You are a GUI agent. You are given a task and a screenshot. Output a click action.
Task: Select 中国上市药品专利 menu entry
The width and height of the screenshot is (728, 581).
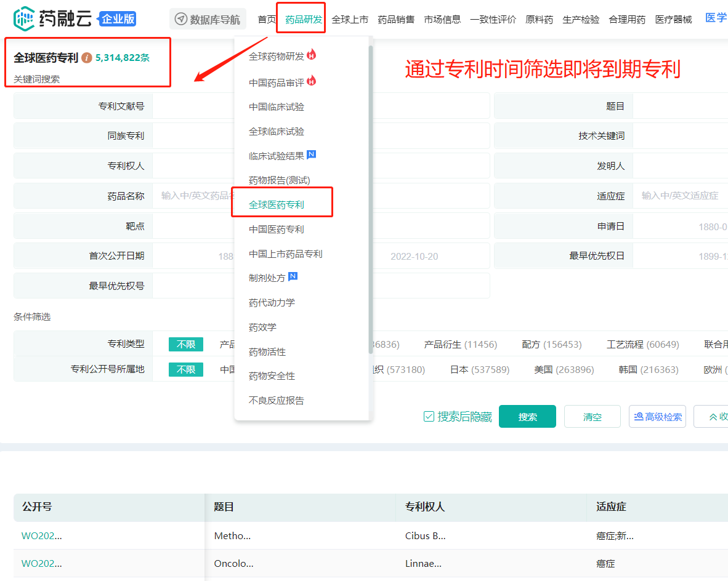[286, 254]
